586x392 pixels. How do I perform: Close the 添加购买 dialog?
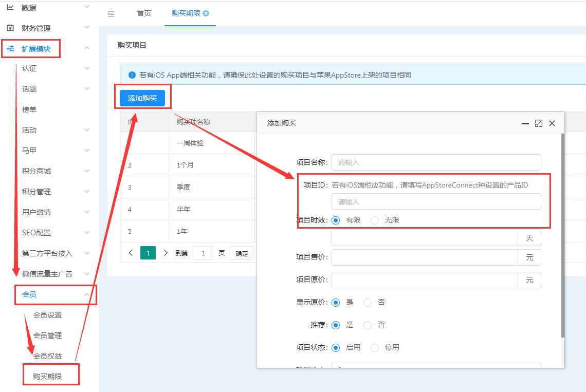(x=552, y=123)
